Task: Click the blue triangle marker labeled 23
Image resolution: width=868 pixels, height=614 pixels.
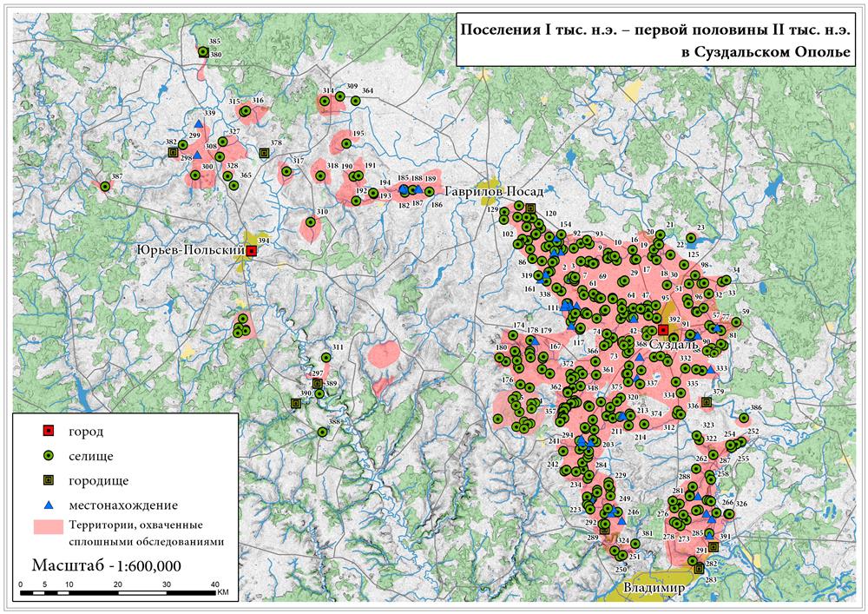Action: (690, 239)
